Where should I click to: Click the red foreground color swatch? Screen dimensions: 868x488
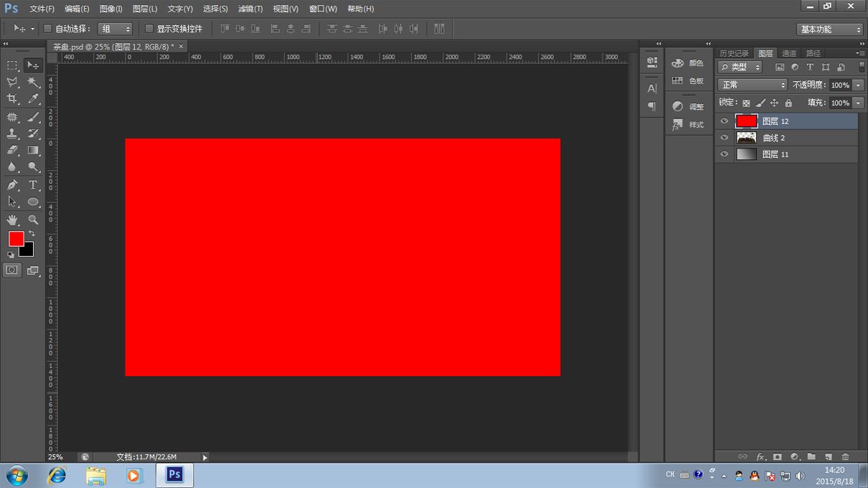15,238
